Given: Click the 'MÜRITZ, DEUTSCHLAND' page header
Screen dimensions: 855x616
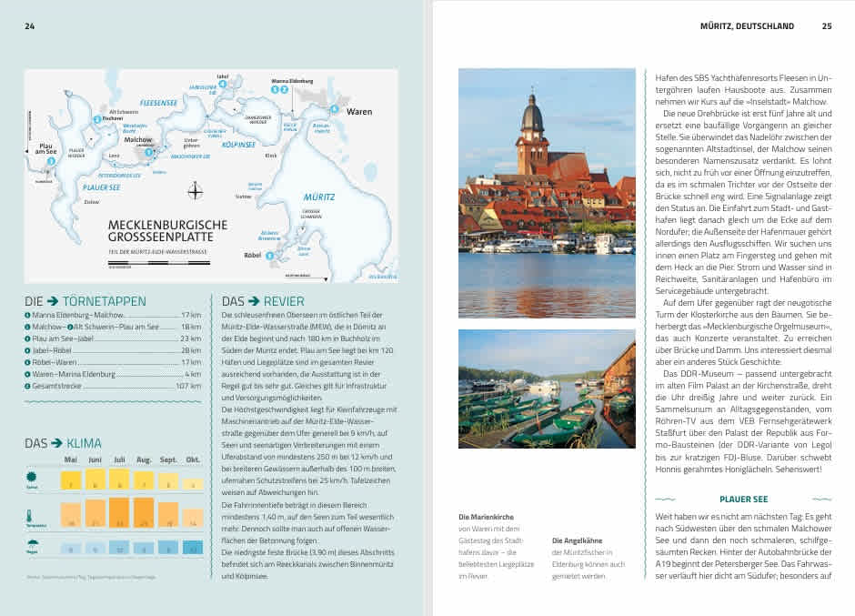Looking at the screenshot, I should click(x=747, y=25).
